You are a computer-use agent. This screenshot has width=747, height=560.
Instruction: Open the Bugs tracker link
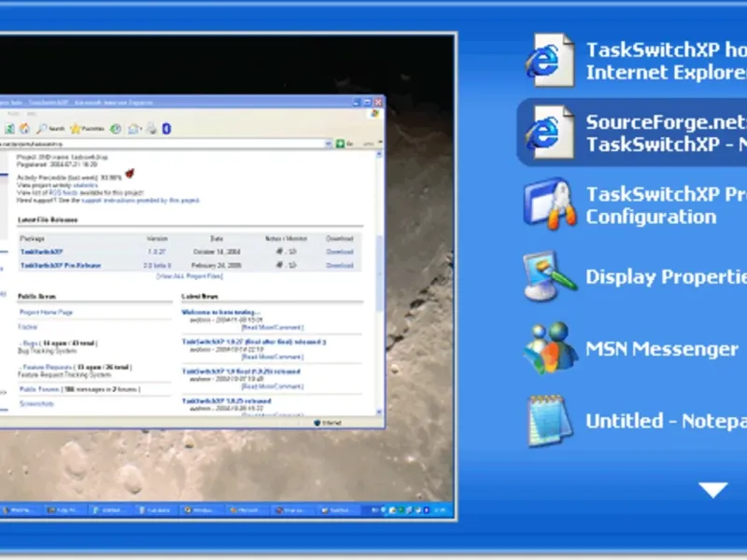(x=31, y=343)
